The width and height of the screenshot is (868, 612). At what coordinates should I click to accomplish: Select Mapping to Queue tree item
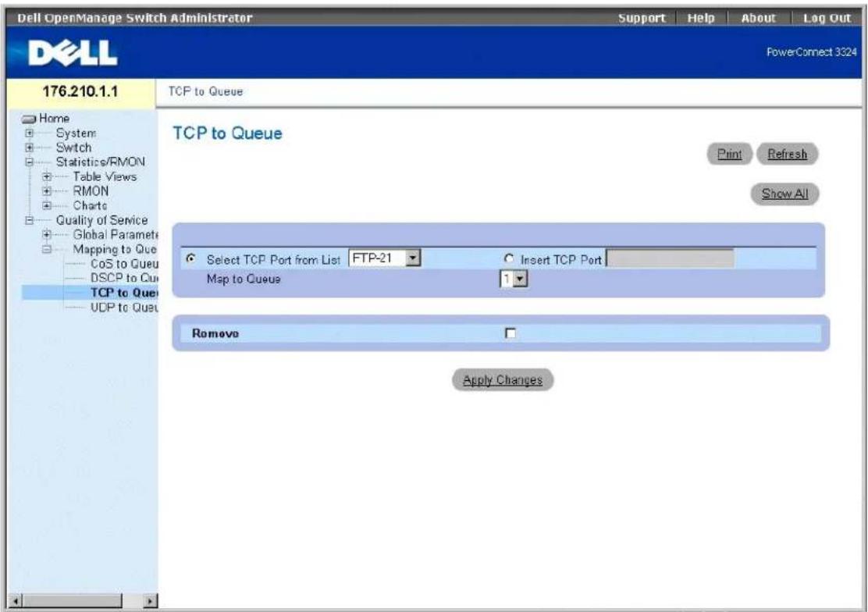[x=116, y=249]
